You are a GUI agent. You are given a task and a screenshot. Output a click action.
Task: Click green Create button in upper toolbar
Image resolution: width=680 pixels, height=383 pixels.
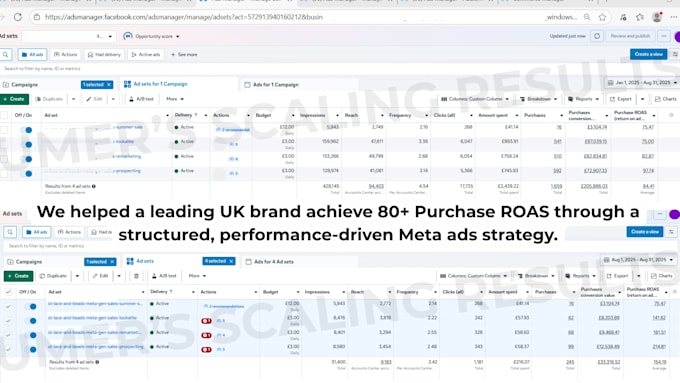pos(14,99)
